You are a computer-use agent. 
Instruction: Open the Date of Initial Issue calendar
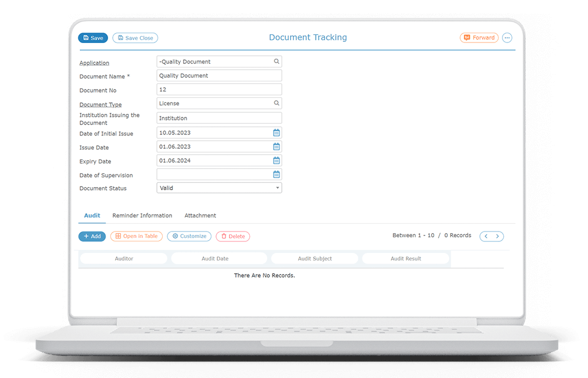coord(277,133)
